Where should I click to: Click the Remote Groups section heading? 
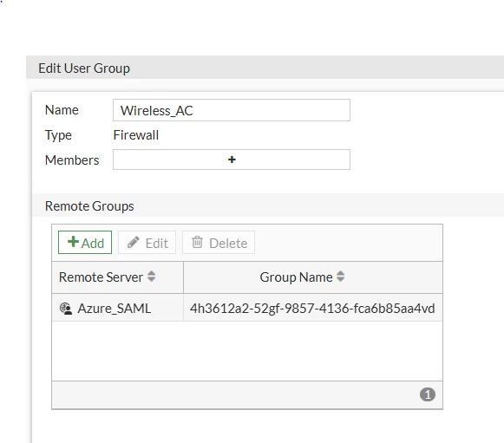click(89, 206)
